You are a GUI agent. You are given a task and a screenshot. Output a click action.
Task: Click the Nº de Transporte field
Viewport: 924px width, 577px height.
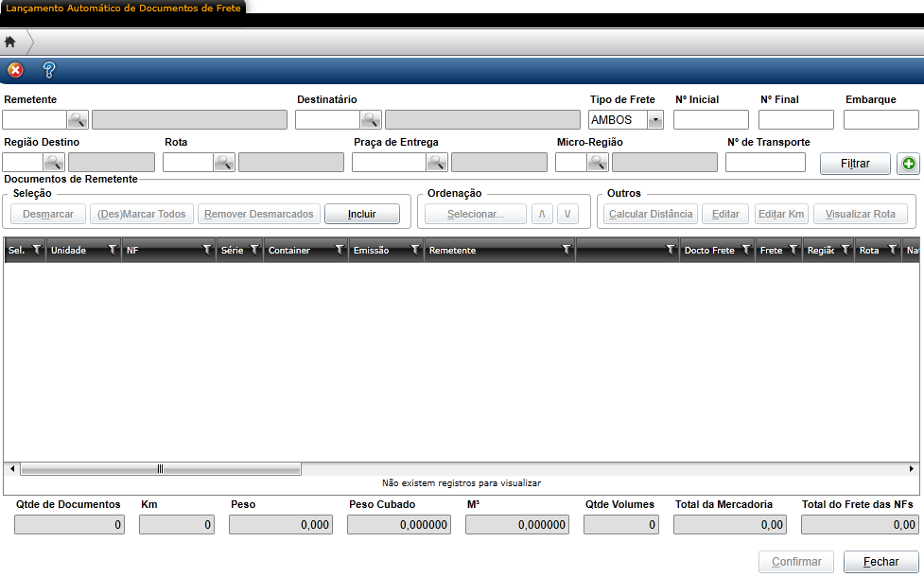(765, 162)
